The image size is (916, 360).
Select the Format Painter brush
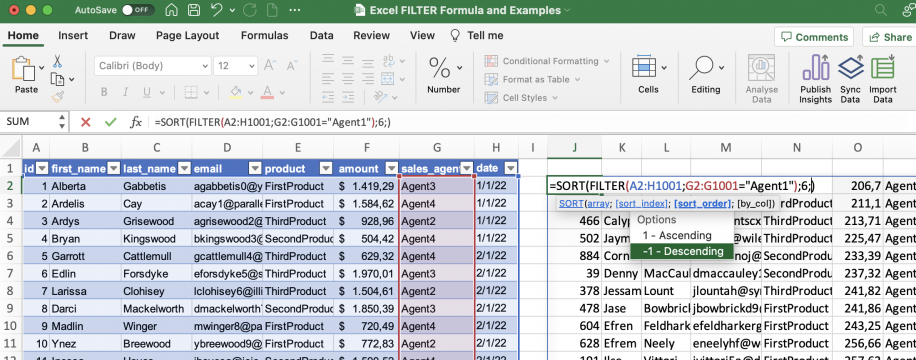tap(57, 96)
